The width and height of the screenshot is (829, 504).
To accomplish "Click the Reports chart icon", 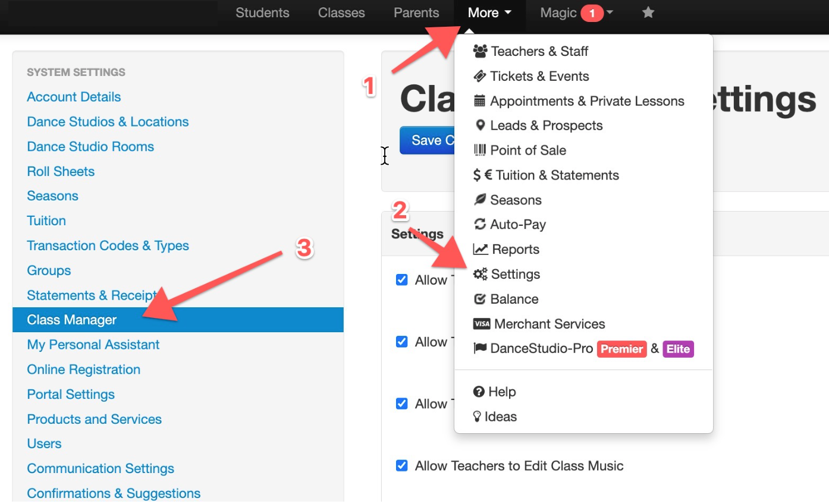I will 481,250.
